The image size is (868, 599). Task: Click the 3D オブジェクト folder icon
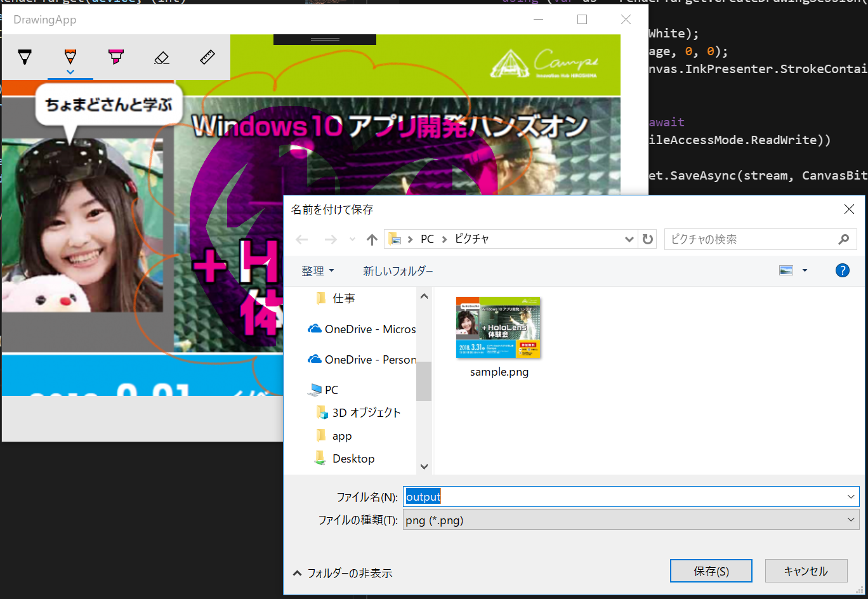coord(322,412)
